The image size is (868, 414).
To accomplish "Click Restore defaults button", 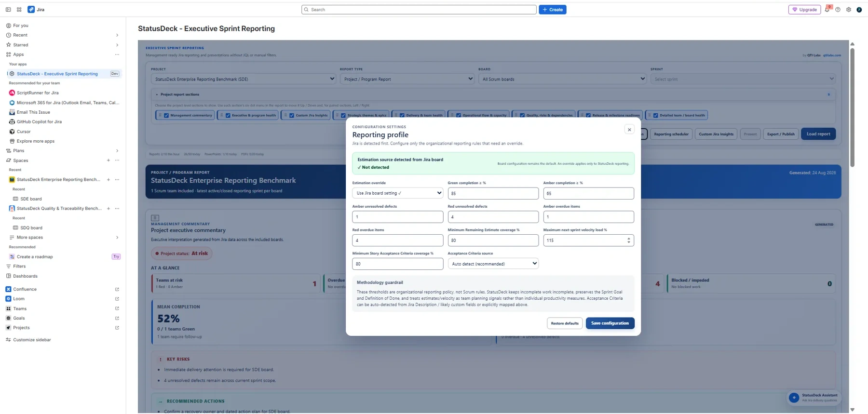I will click(565, 323).
